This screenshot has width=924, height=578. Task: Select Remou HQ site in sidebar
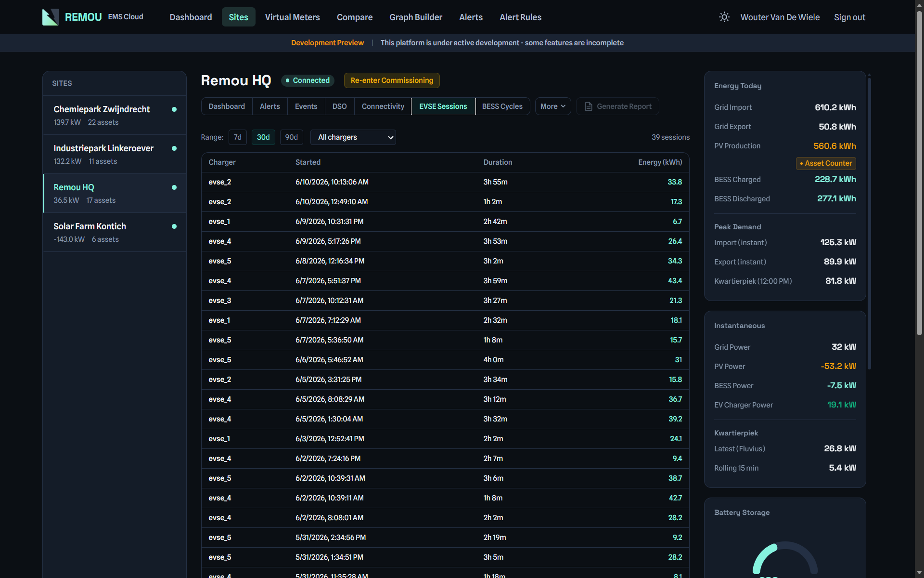click(x=115, y=193)
